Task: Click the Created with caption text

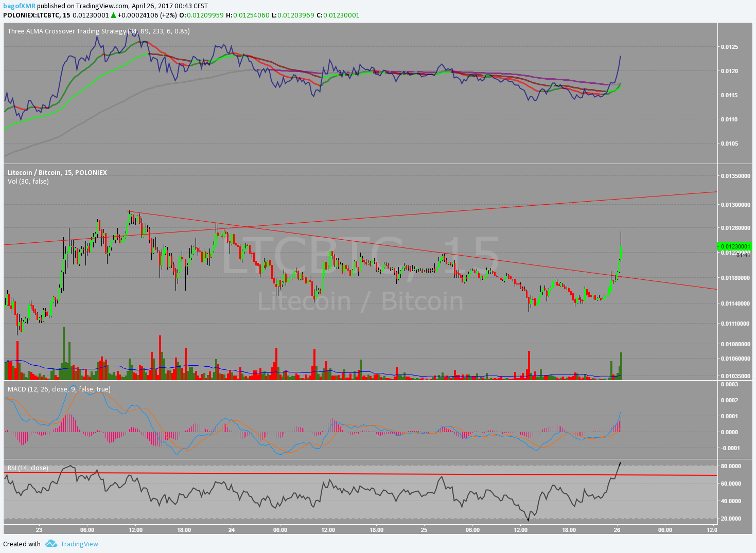Action: click(x=22, y=544)
